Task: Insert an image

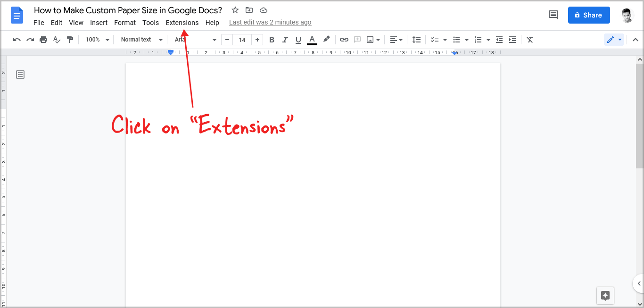Action: 370,40
